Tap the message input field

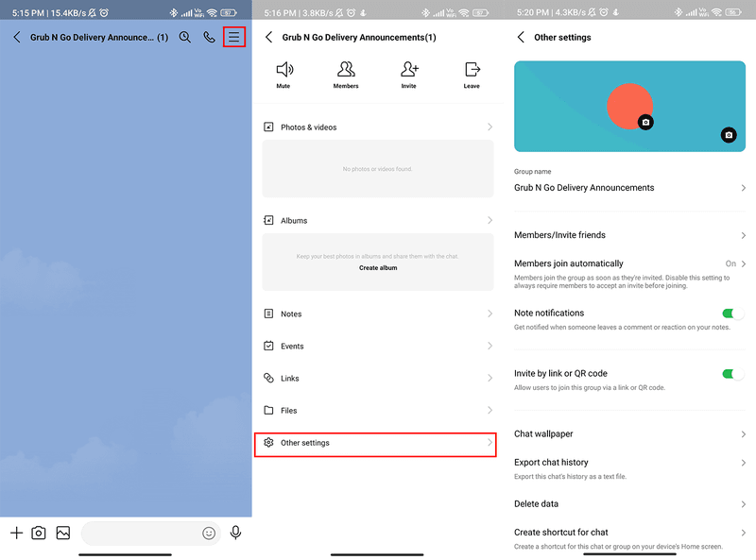coord(142,534)
